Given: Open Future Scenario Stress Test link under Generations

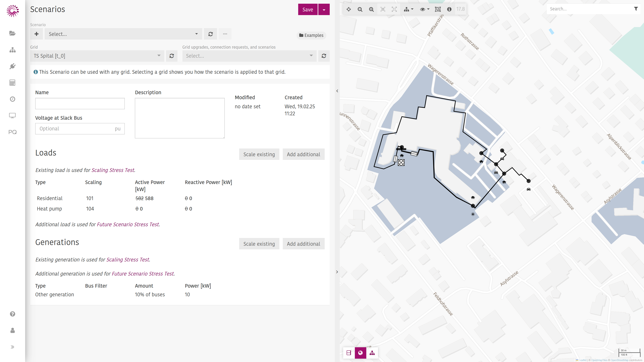Looking at the screenshot, I should pos(143,274).
